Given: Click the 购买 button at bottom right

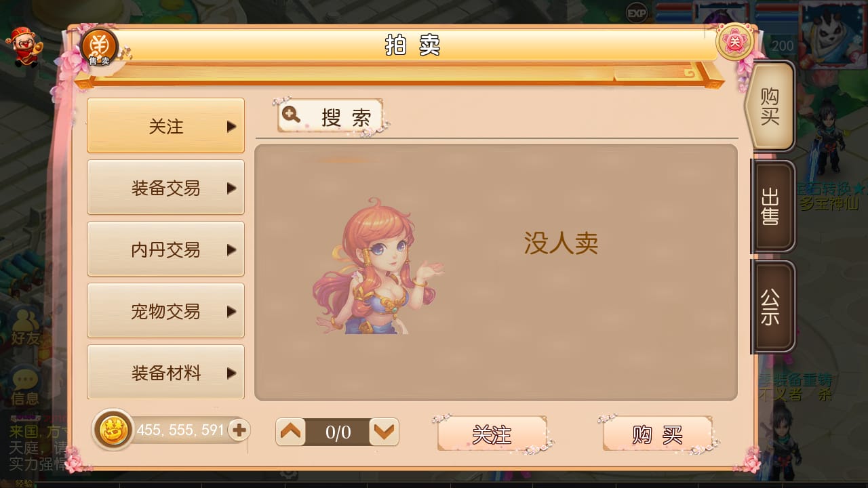Looking at the screenshot, I should (657, 434).
